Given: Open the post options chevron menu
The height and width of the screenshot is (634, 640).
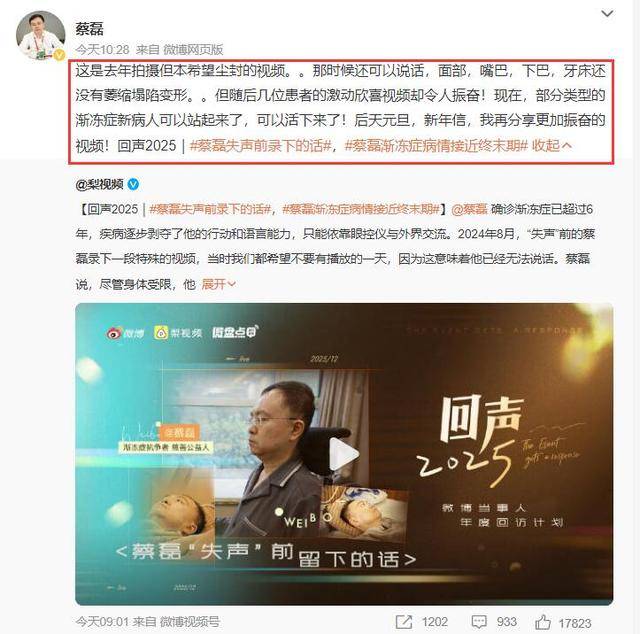Looking at the screenshot, I should coord(607,14).
